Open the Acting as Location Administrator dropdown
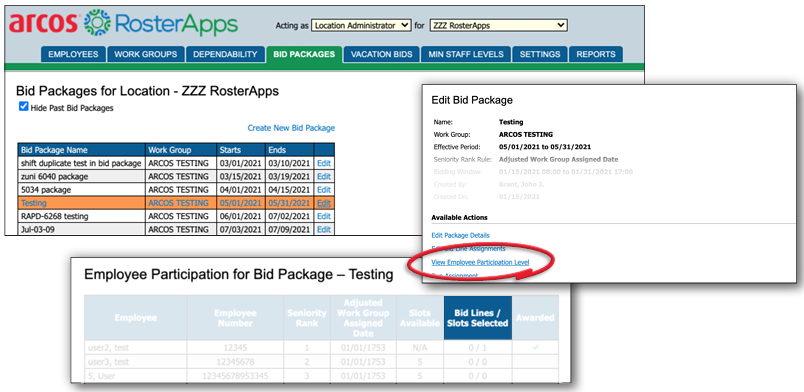Viewport: 804px width, 392px height. 361,25
